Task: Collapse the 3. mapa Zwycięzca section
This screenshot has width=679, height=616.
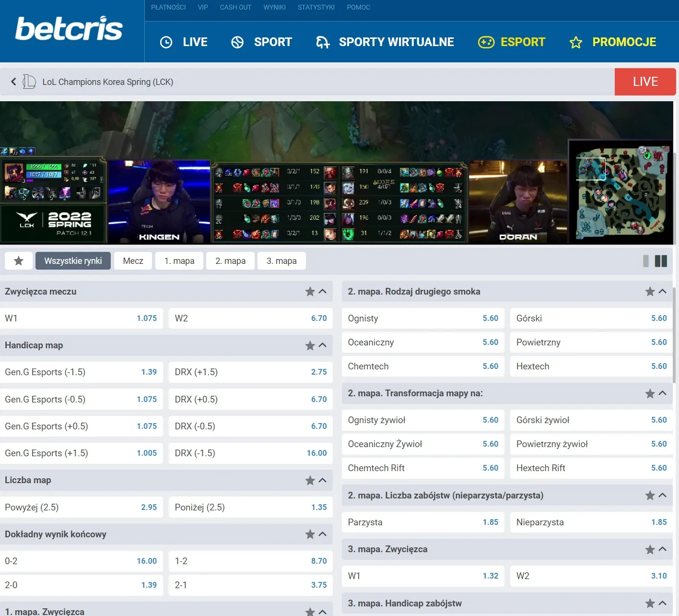Action: 663,549
